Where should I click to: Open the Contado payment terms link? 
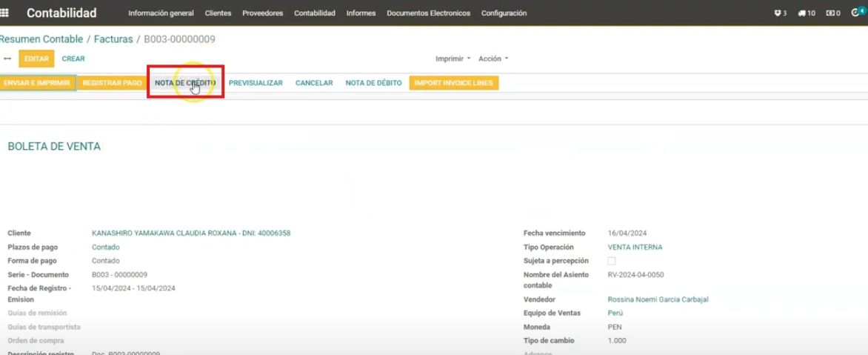[x=106, y=247]
